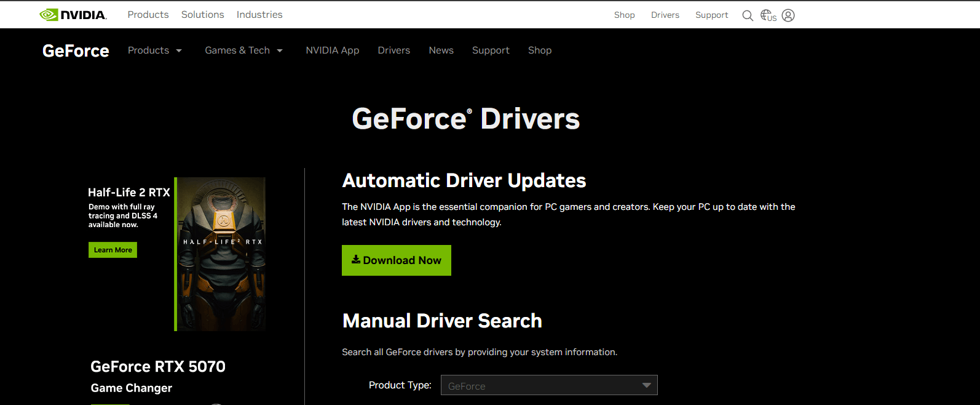This screenshot has height=405, width=980.
Task: Click the NVIDIA logo in header
Action: [x=73, y=15]
